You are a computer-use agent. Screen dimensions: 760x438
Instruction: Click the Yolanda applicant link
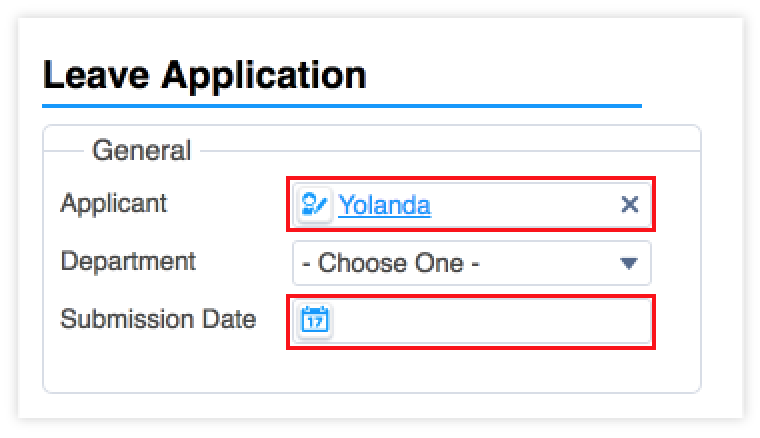(x=384, y=205)
